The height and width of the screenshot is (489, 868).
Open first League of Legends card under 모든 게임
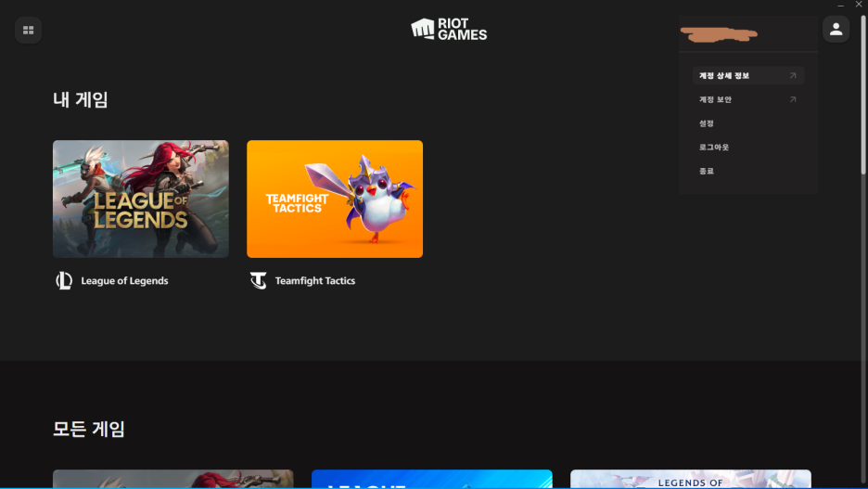172,479
